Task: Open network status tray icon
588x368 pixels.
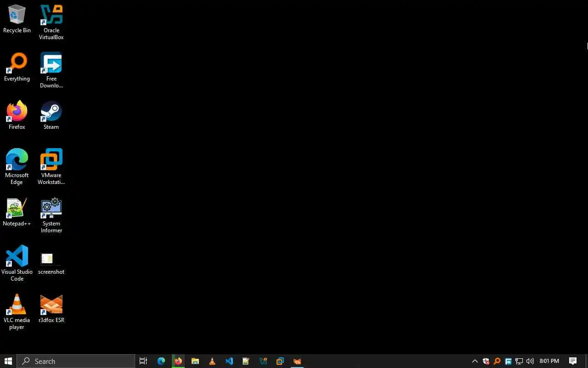Action: (519, 361)
